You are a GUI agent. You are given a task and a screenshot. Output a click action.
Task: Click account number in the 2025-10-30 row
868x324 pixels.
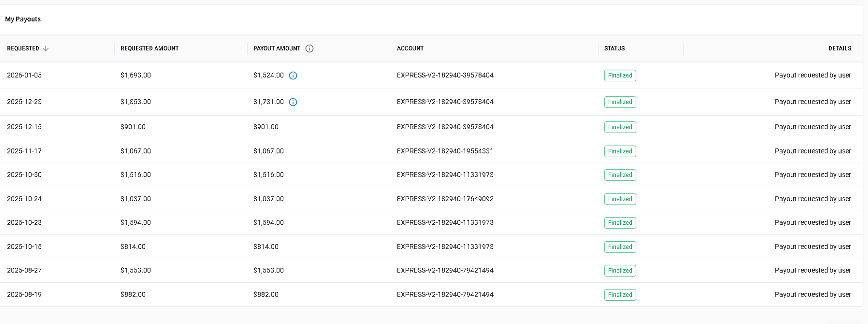click(x=445, y=175)
